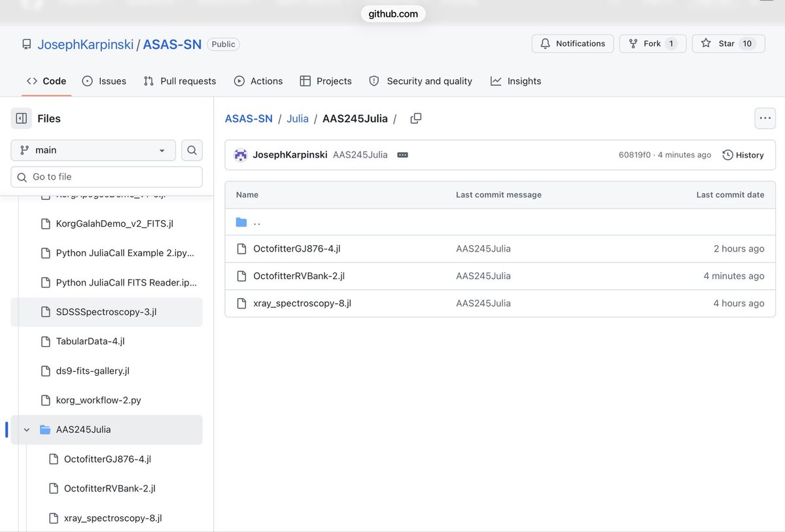Click the search files magnifier button

[192, 150]
